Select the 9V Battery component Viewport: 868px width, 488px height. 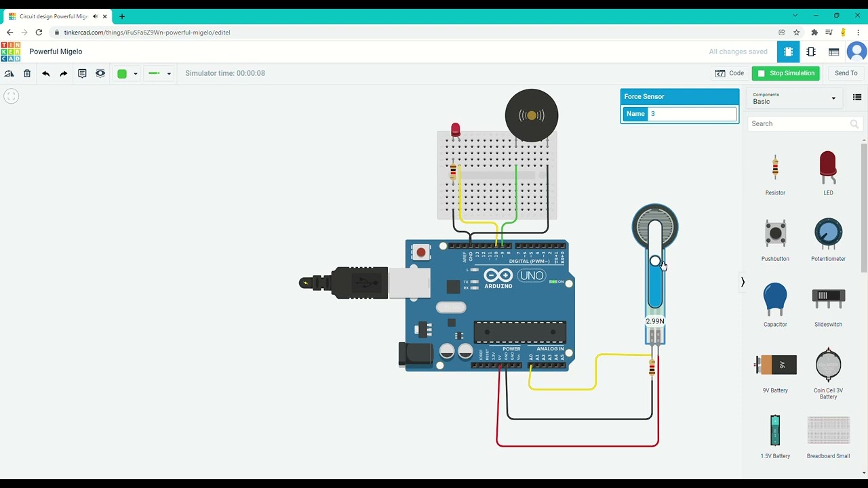point(775,371)
